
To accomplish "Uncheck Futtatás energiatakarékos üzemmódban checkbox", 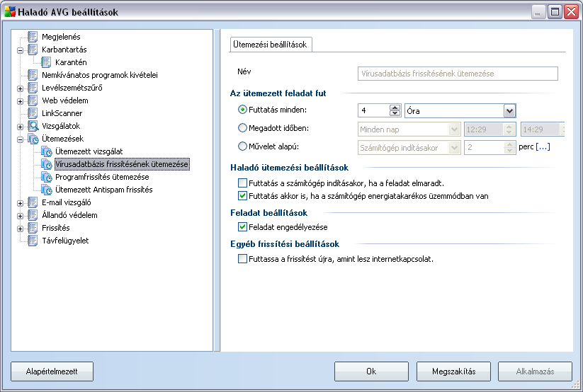I will 242,195.
